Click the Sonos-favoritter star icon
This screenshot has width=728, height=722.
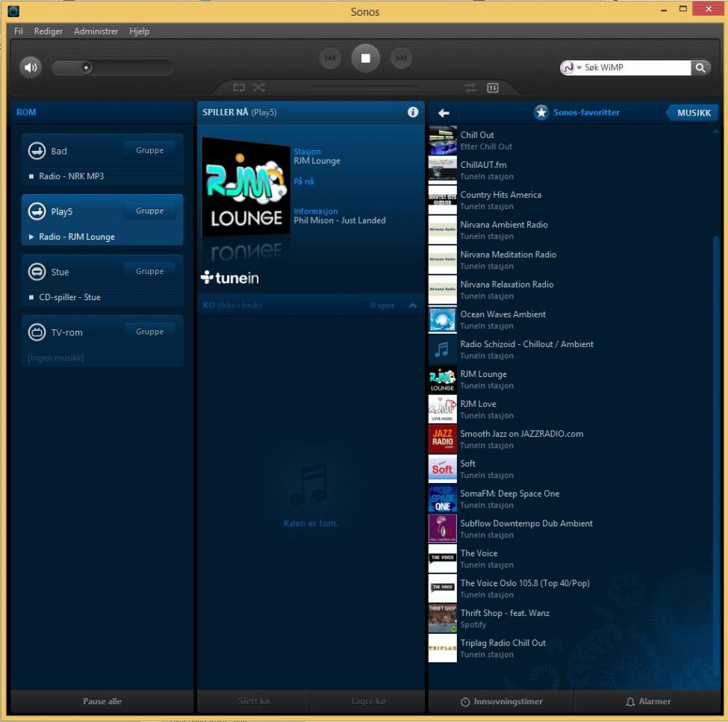(x=541, y=112)
